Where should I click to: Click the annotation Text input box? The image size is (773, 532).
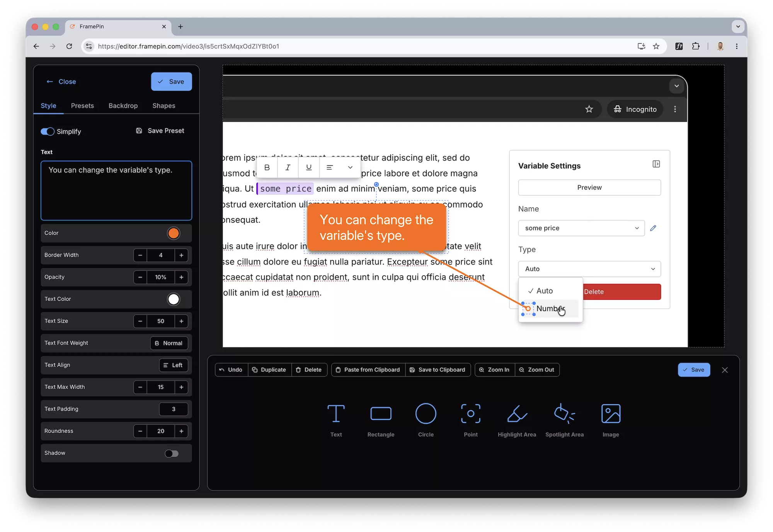point(116,190)
